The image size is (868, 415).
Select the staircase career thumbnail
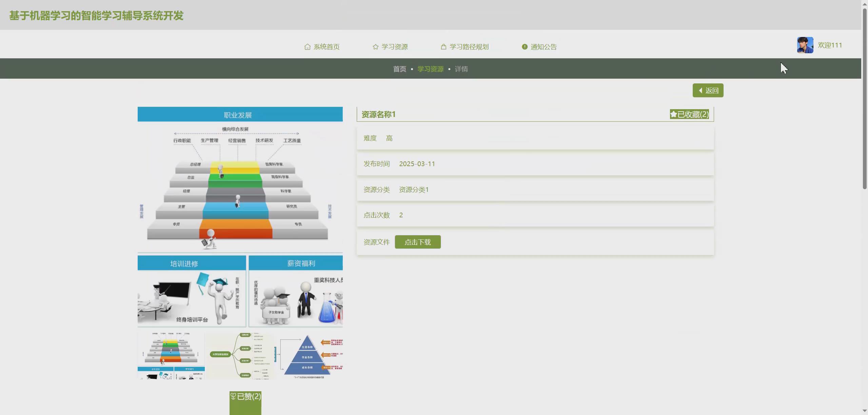(171, 355)
